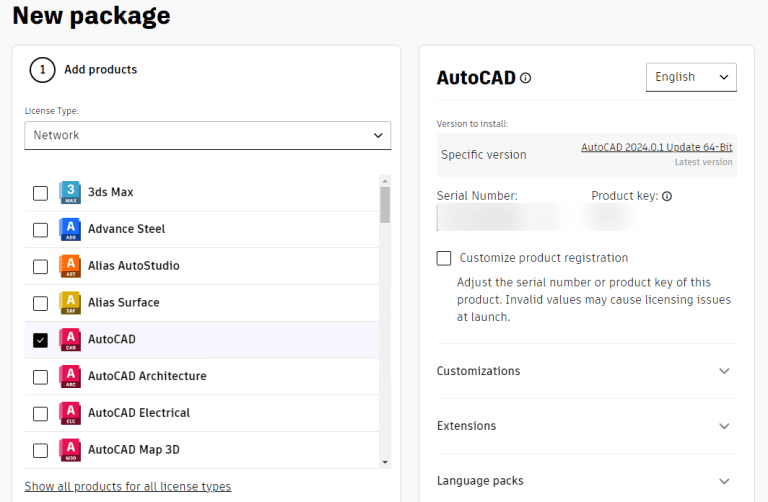Enable Customize product registration checkbox

pos(444,258)
